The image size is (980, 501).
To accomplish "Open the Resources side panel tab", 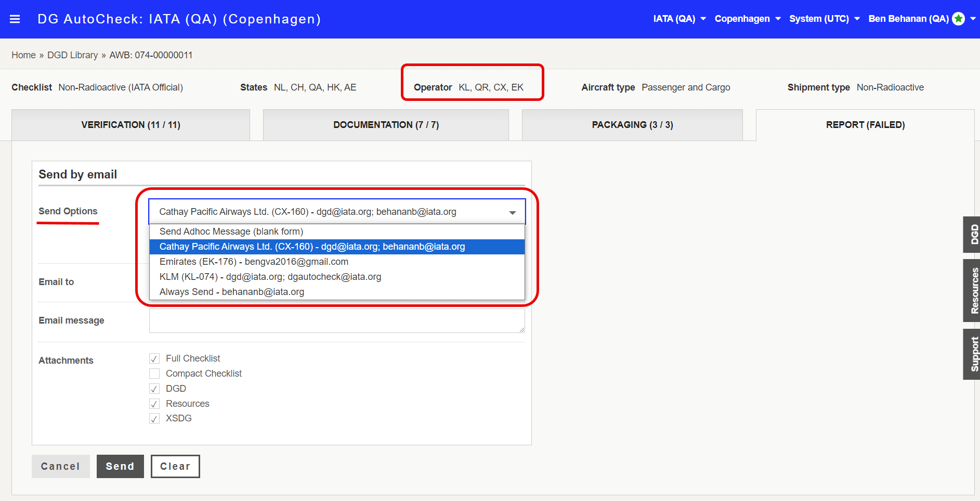I will click(972, 291).
